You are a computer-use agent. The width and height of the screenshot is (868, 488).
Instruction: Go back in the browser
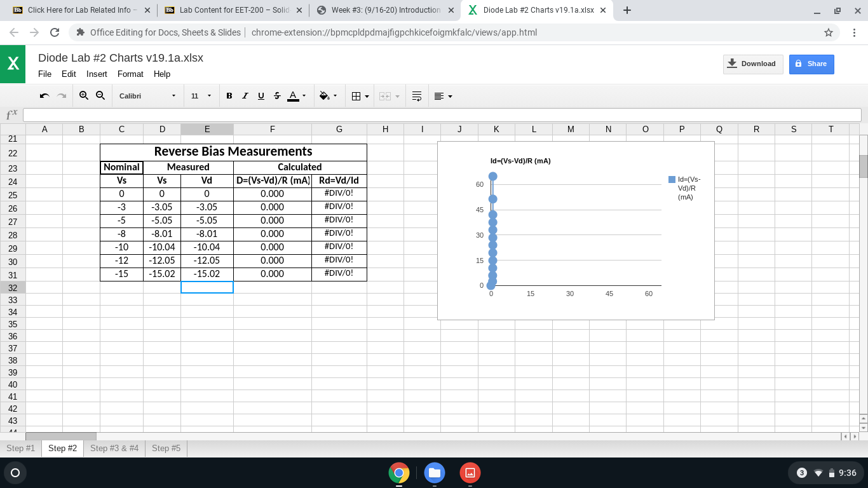pyautogui.click(x=15, y=32)
